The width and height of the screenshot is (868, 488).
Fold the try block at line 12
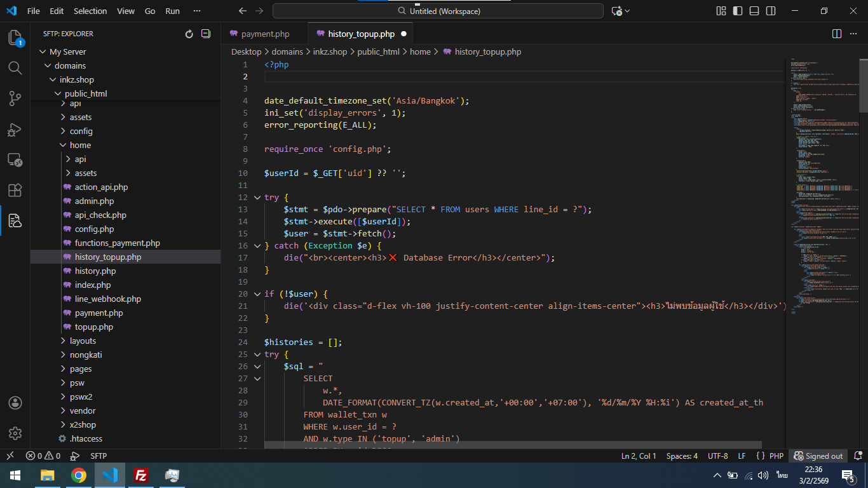(257, 198)
